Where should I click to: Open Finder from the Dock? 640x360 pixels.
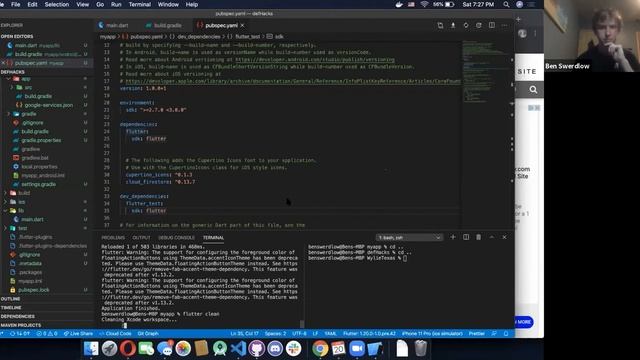tap(91, 349)
